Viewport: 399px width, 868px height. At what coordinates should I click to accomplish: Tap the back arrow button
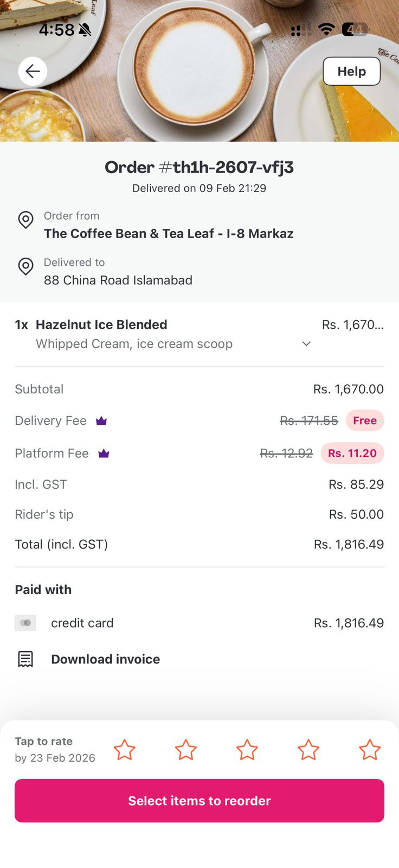tap(33, 71)
